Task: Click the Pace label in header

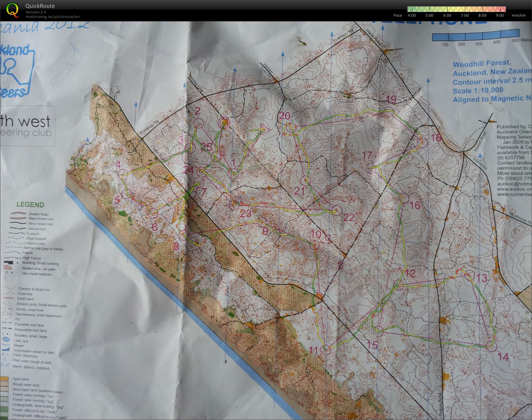Action: click(x=398, y=15)
